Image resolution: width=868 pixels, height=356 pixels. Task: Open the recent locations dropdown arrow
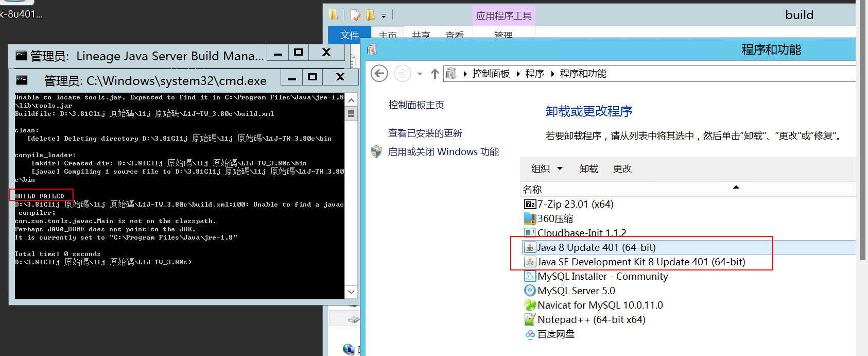pyautogui.click(x=420, y=74)
